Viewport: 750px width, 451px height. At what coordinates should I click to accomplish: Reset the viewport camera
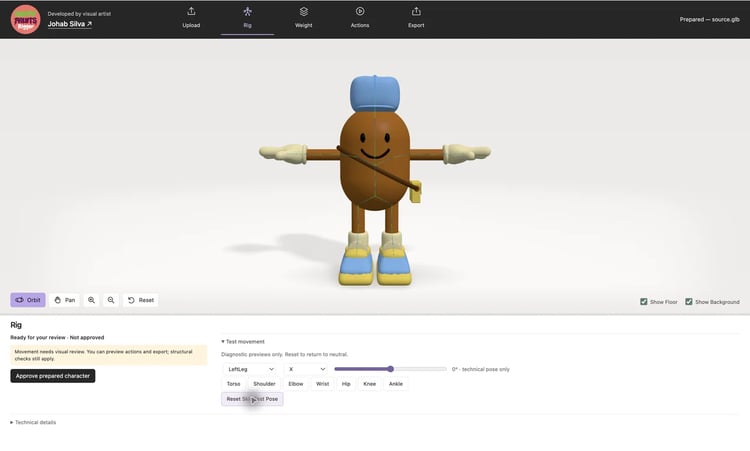[x=141, y=300]
